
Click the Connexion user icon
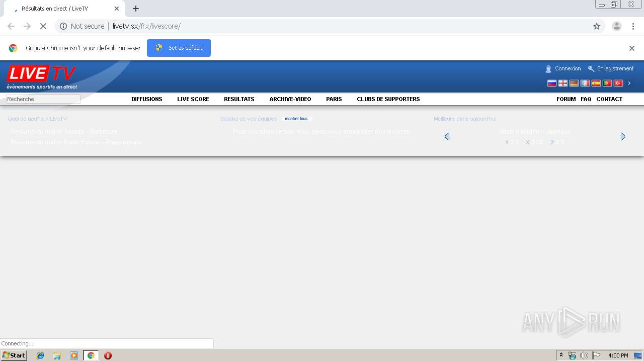pos(548,69)
